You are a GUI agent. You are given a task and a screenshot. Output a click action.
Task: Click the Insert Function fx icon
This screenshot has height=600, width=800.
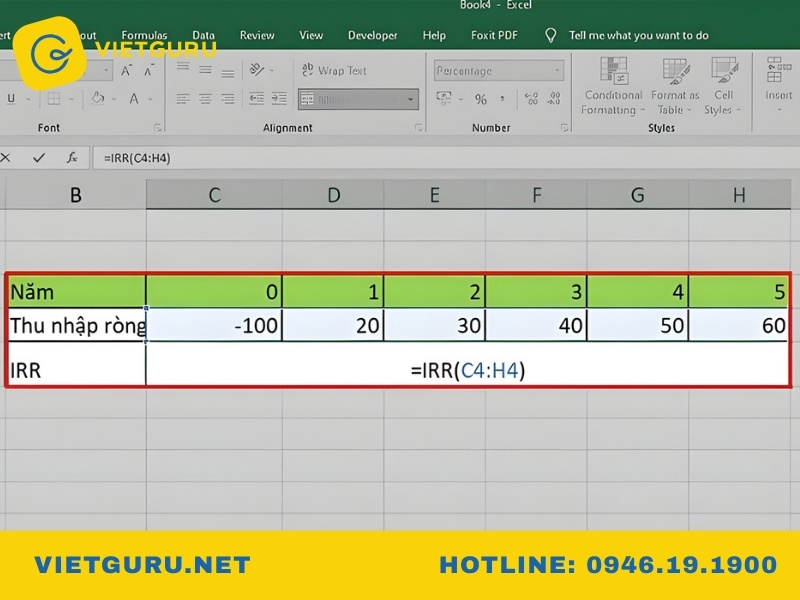[72, 158]
